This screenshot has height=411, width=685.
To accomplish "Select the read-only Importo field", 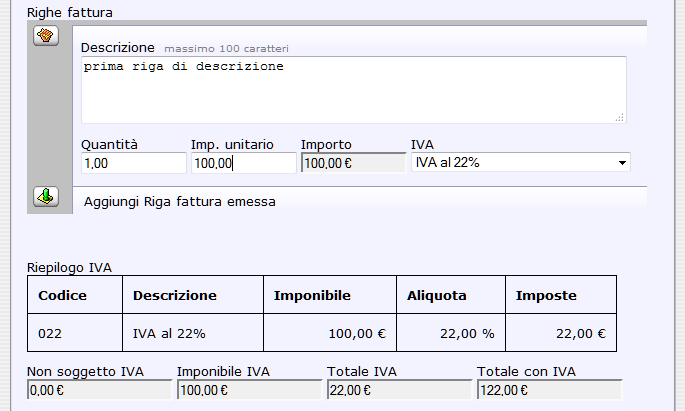I will click(353, 163).
